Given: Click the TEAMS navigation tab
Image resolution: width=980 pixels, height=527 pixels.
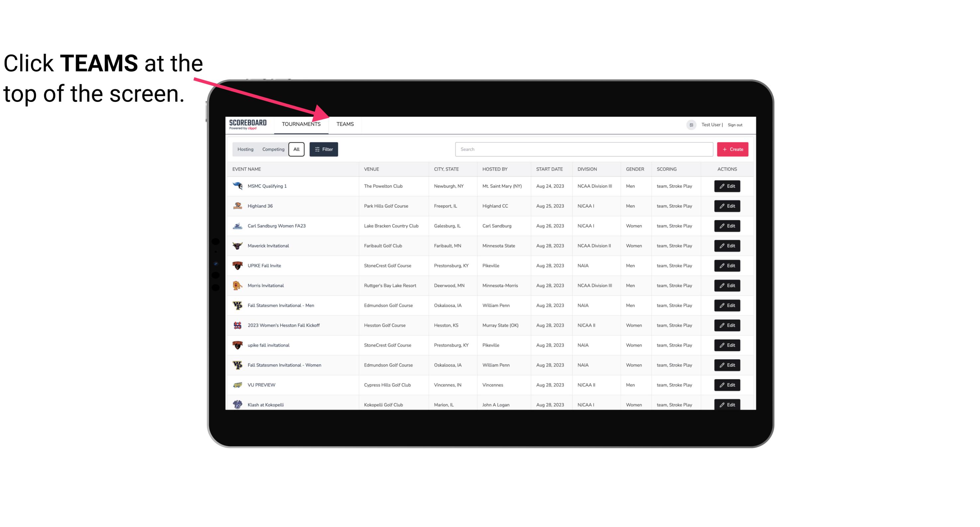Looking at the screenshot, I should (344, 124).
